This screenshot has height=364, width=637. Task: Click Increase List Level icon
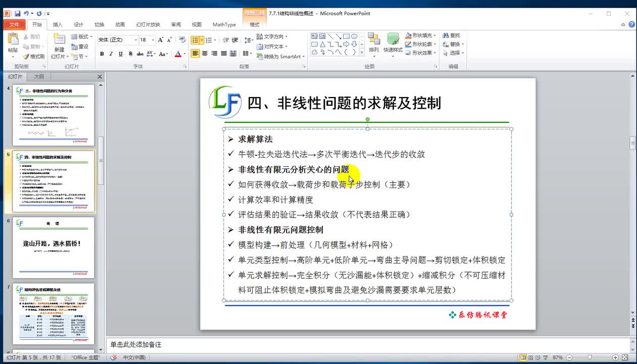click(235, 40)
